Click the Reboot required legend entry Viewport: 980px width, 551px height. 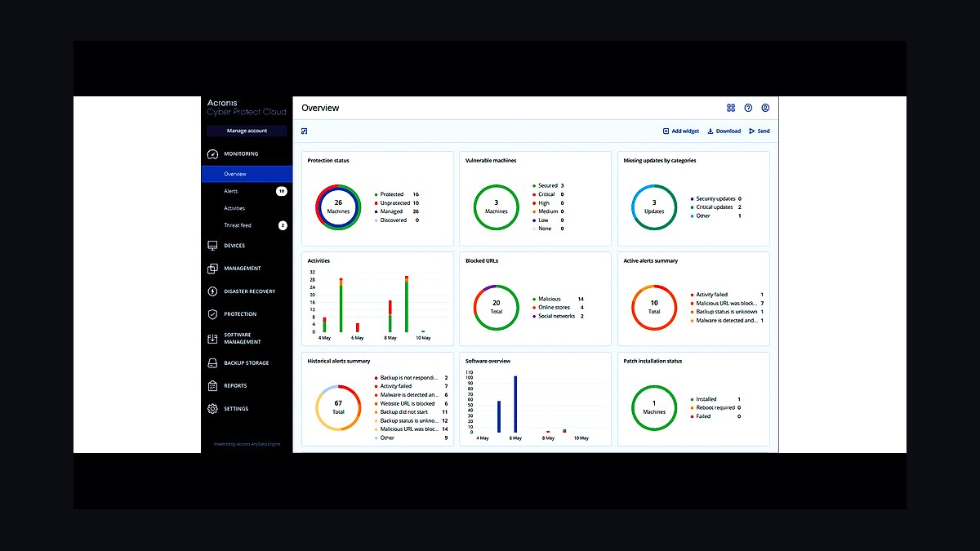(x=716, y=407)
